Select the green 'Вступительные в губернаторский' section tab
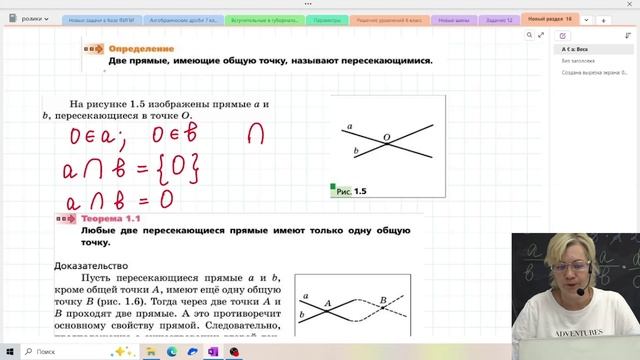640x360 pixels. click(x=264, y=20)
